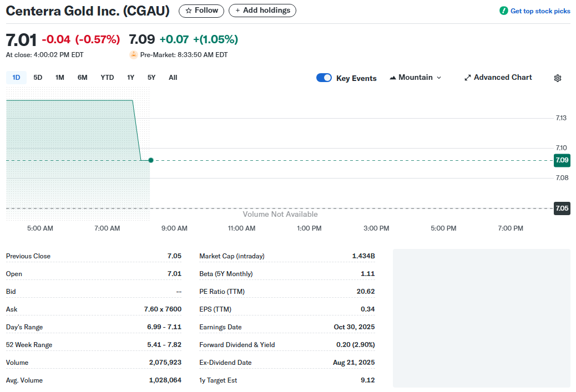Click the Ask value 7.60 x 7600
The width and height of the screenshot is (576, 392).
[163, 309]
